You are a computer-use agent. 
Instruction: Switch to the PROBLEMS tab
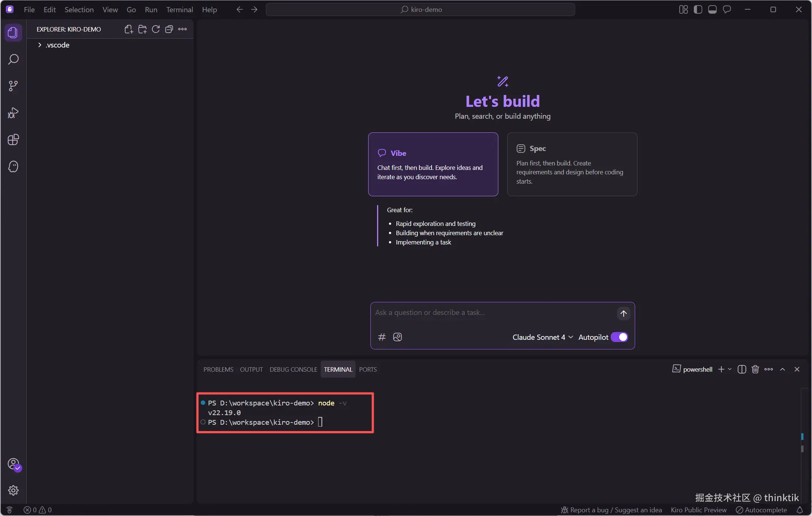tap(218, 369)
